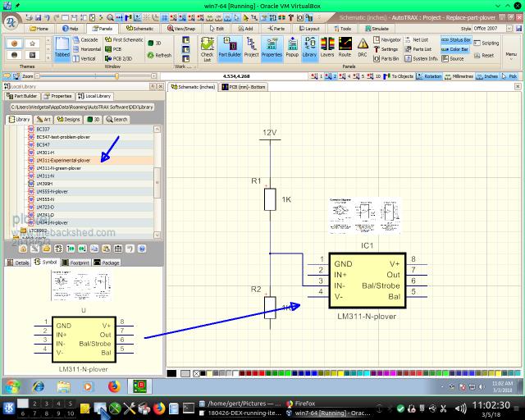The height and width of the screenshot is (420, 525).
Task: Open the Footprint tab in preview pane
Action: (76, 262)
